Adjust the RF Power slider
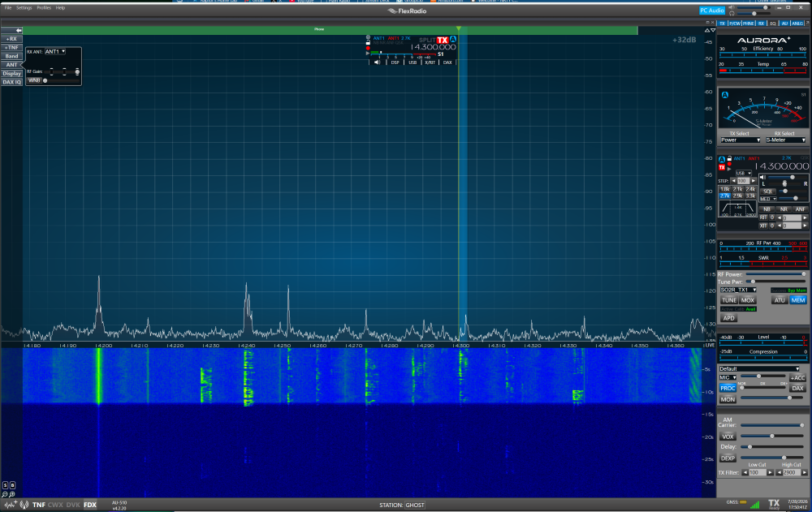 [775, 274]
